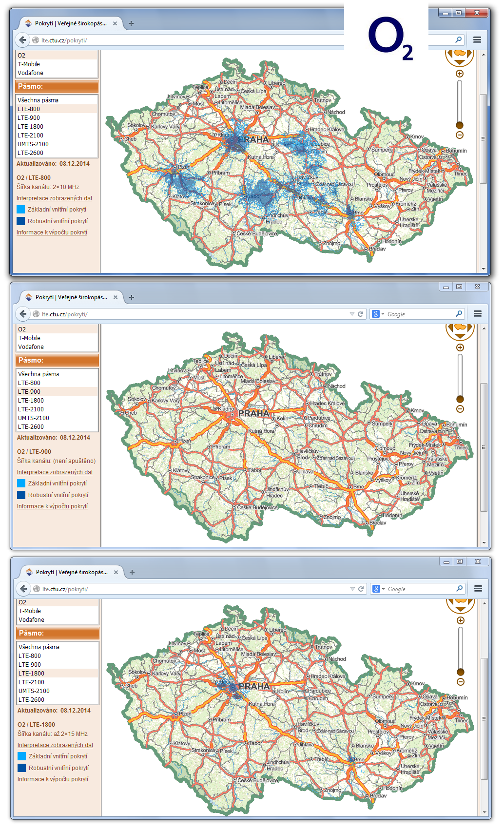
Task: Zoom in the map in the bottom window
Action: 460,620
